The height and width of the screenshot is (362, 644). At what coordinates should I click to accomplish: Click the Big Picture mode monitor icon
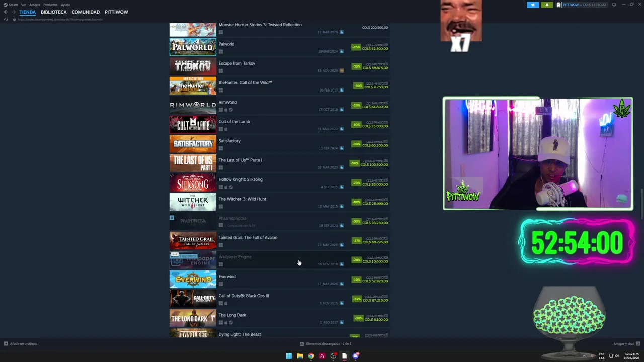[614, 5]
